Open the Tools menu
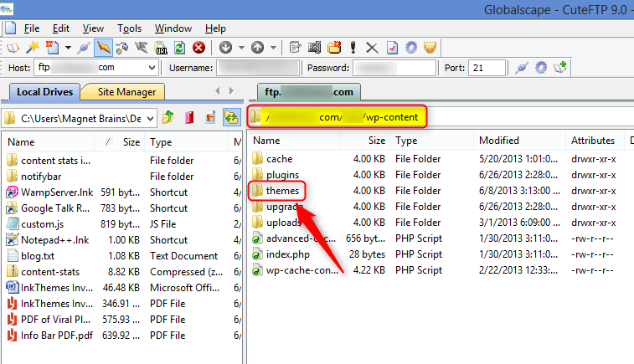 (x=129, y=28)
